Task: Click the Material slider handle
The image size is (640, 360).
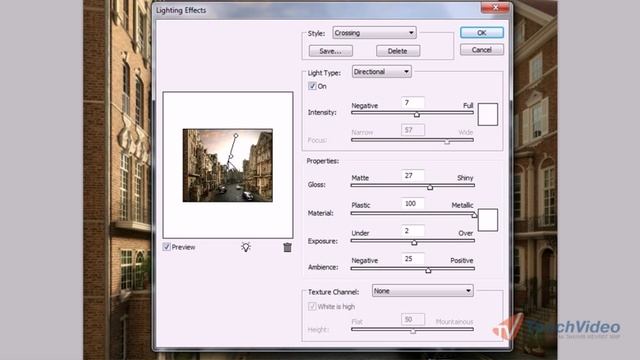Action: 474,215
